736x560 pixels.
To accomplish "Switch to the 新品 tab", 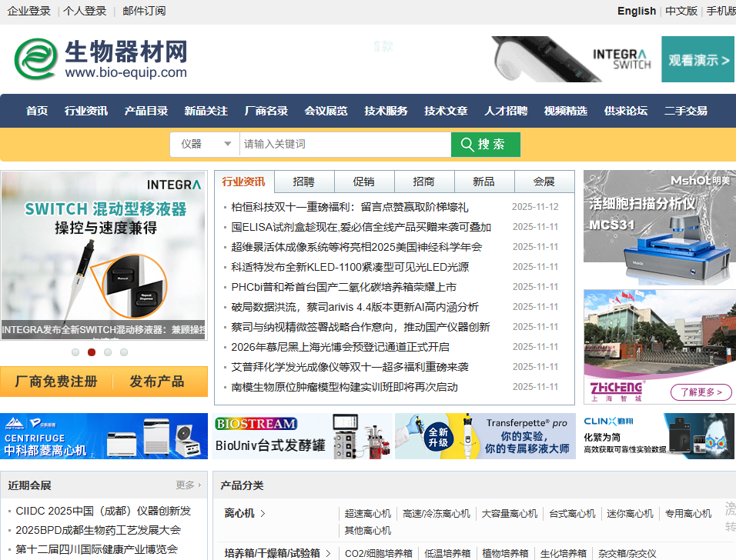I will coord(484,181).
